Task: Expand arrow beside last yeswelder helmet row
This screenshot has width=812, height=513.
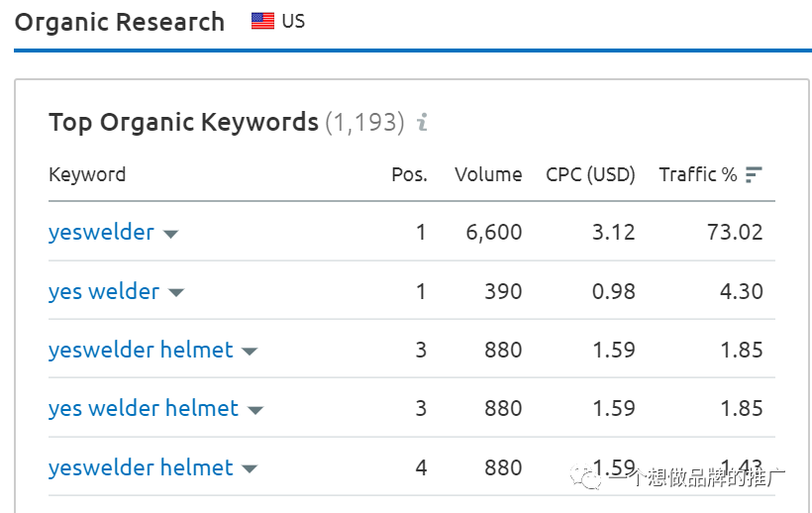Action: point(250,468)
